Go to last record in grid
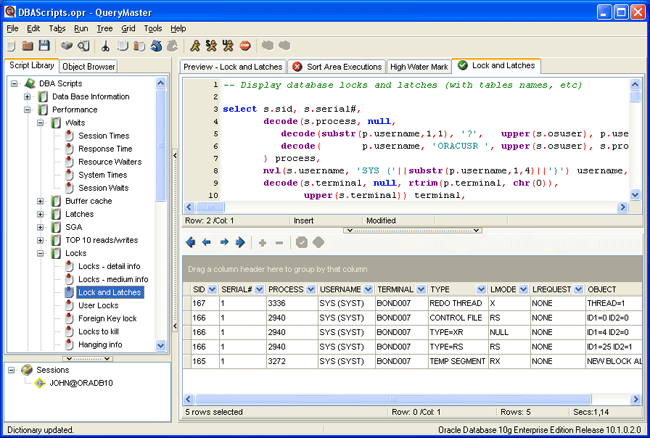The image size is (650, 438). click(240, 242)
